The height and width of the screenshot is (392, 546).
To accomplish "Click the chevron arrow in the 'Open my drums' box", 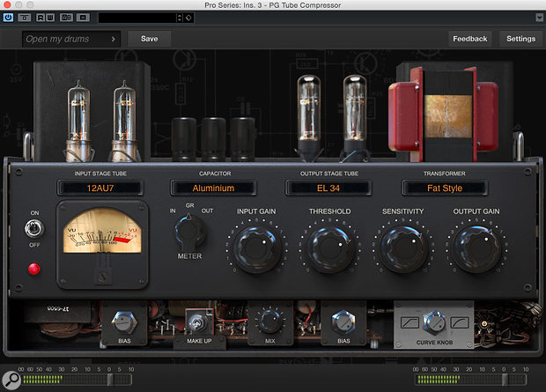I will pyautogui.click(x=114, y=39).
